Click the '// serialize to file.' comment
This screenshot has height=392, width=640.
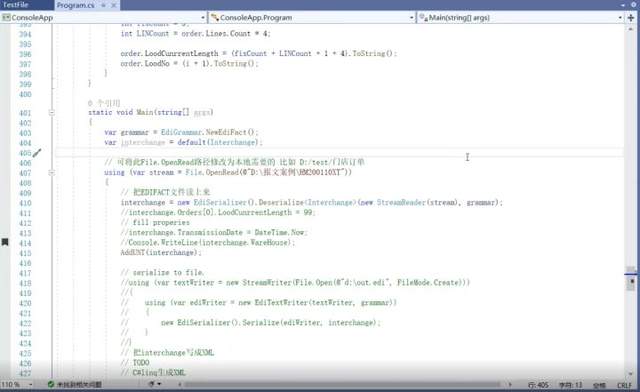(162, 273)
